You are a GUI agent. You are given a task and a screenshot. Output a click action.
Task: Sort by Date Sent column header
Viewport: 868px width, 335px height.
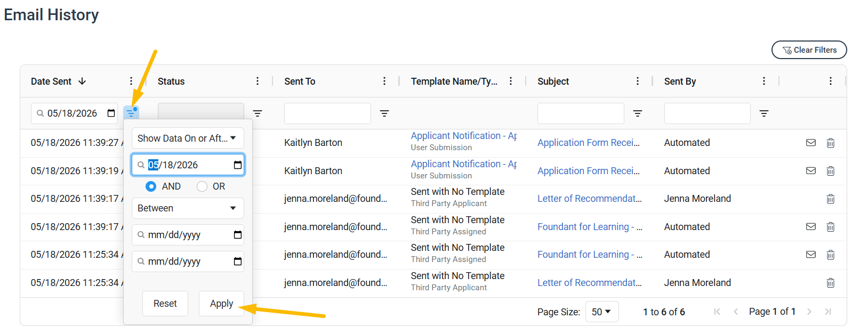click(51, 81)
